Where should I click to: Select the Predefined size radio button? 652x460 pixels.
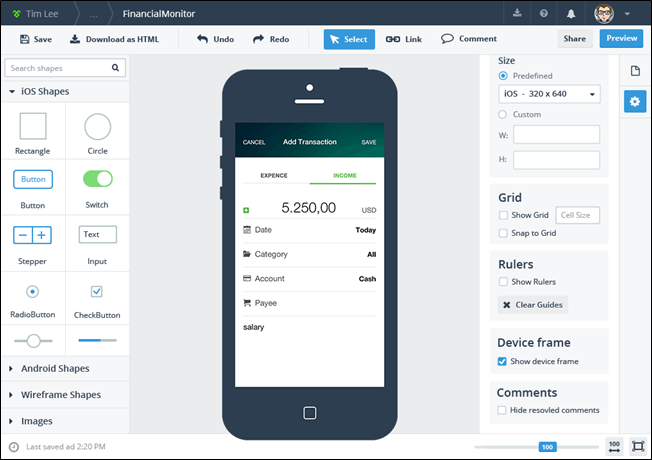click(x=503, y=76)
